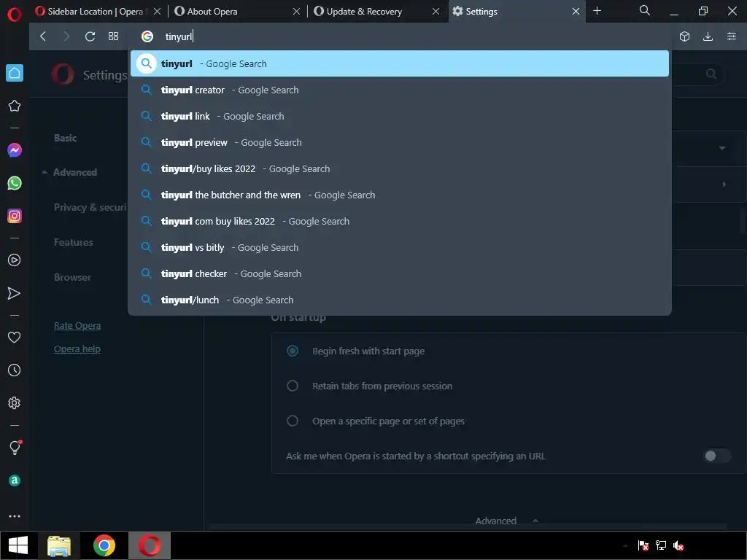Close the About Opera tab
747x560 pixels.
pos(296,12)
